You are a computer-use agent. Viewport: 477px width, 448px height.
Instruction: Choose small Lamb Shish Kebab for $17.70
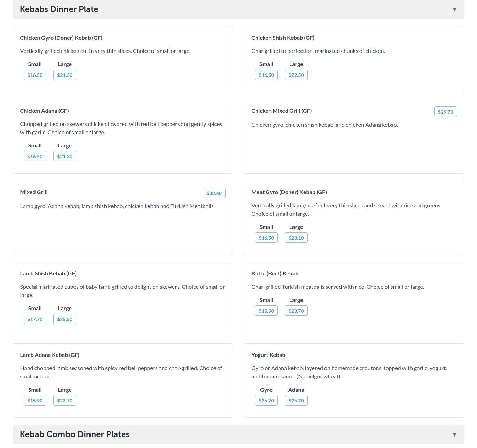[35, 319]
